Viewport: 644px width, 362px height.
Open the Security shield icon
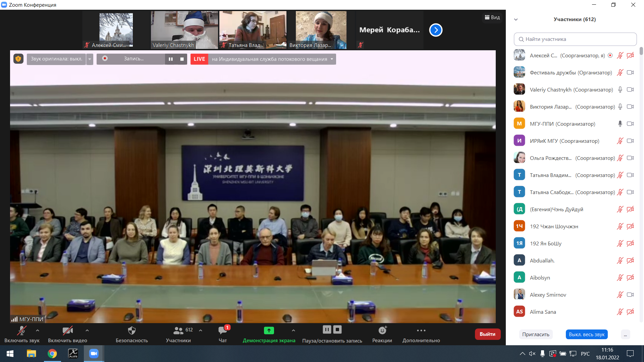(x=131, y=331)
